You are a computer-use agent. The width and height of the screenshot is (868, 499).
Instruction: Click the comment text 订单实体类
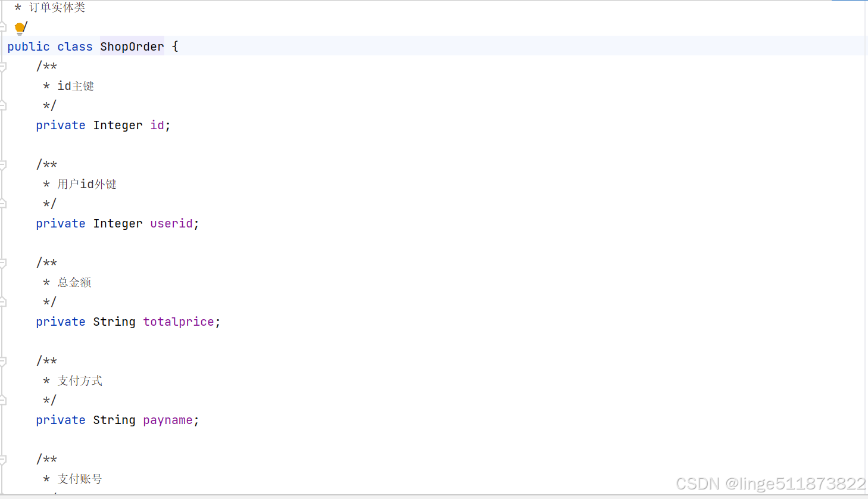click(x=57, y=7)
